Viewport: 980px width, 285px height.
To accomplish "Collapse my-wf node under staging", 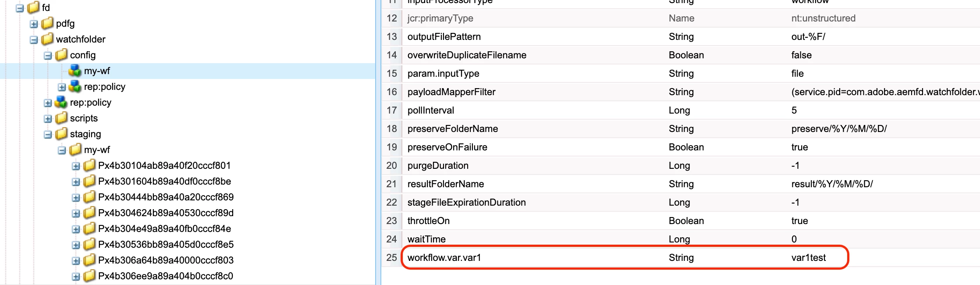I will tap(62, 150).
